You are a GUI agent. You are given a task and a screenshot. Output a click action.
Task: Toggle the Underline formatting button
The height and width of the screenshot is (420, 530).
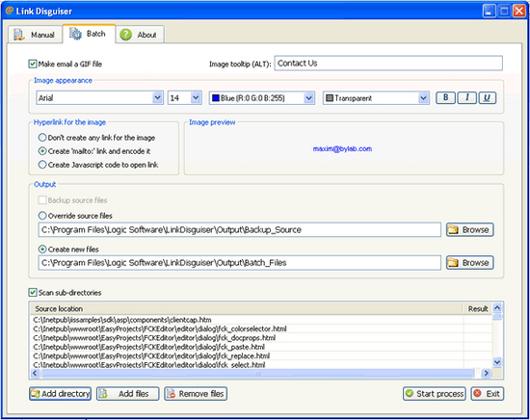[x=487, y=98]
